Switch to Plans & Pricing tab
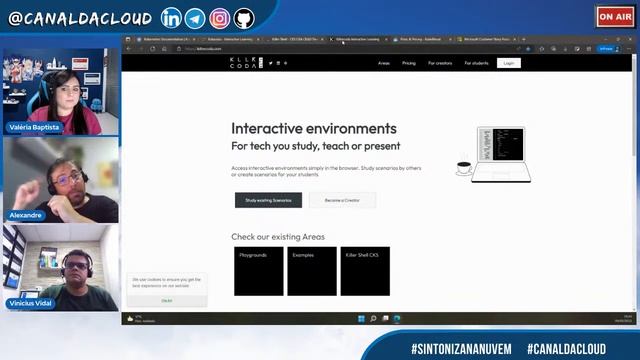Screen dimensions: 640x360 pyautogui.click(x=422, y=40)
